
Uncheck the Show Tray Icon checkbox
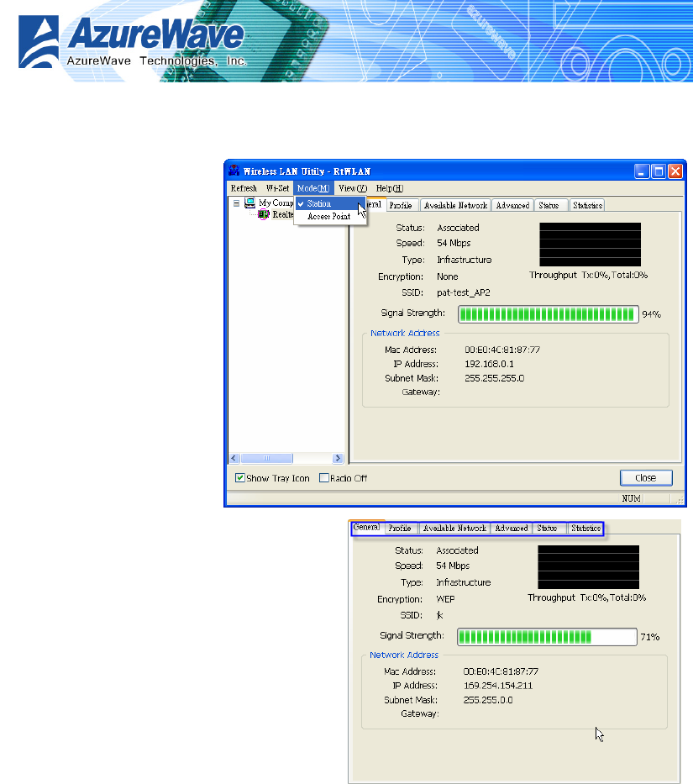click(240, 478)
